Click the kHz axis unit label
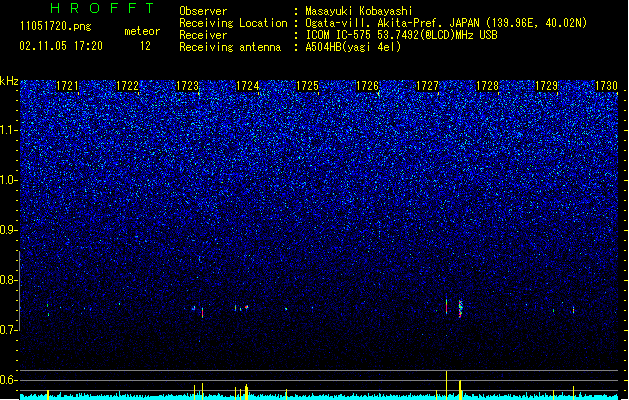Viewport: 629px width, 400px height. (x=9, y=81)
